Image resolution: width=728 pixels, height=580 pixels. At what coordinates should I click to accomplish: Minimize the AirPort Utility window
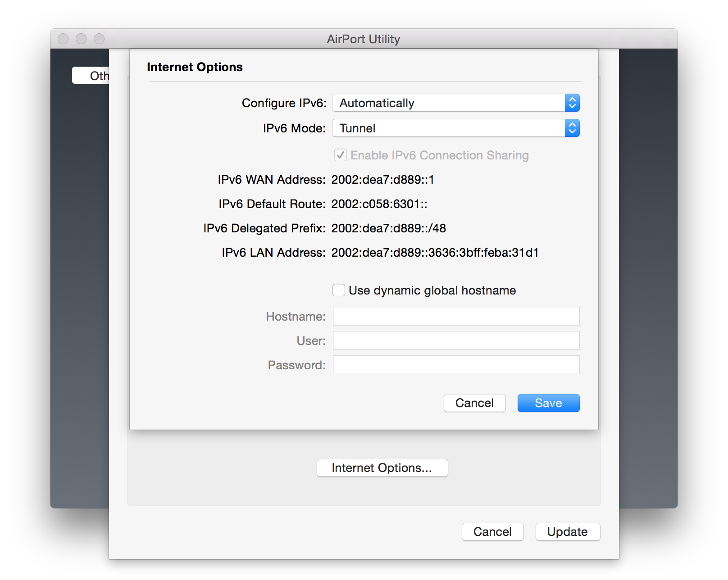(x=81, y=39)
